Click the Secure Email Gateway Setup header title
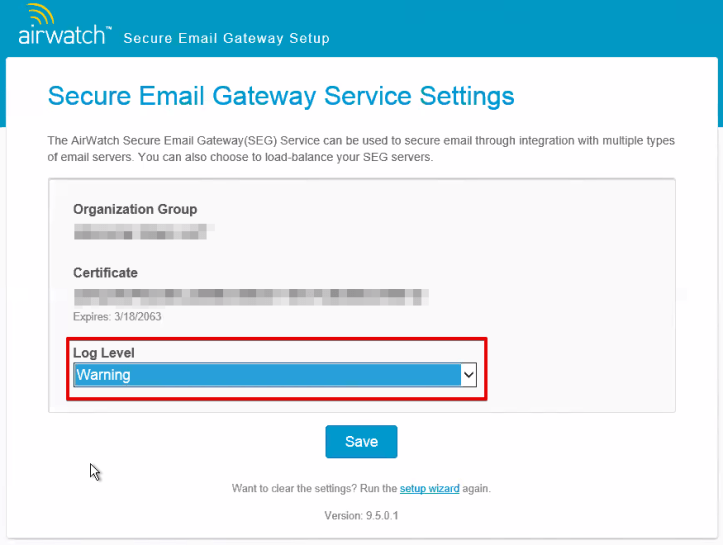The width and height of the screenshot is (723, 545). (x=226, y=38)
